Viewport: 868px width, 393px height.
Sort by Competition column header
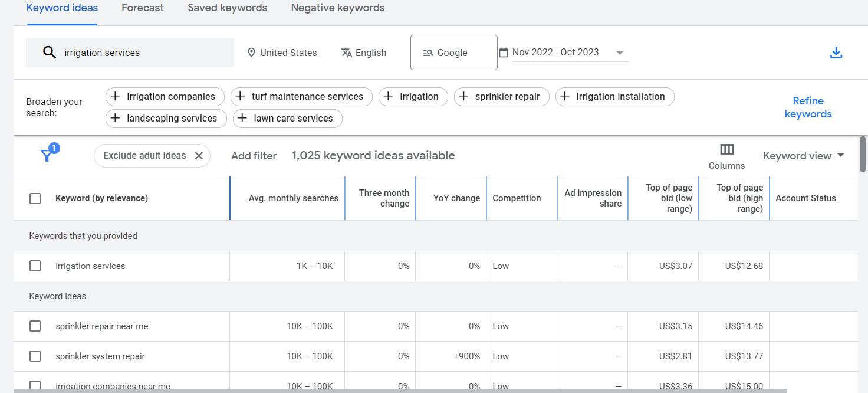pyautogui.click(x=517, y=198)
